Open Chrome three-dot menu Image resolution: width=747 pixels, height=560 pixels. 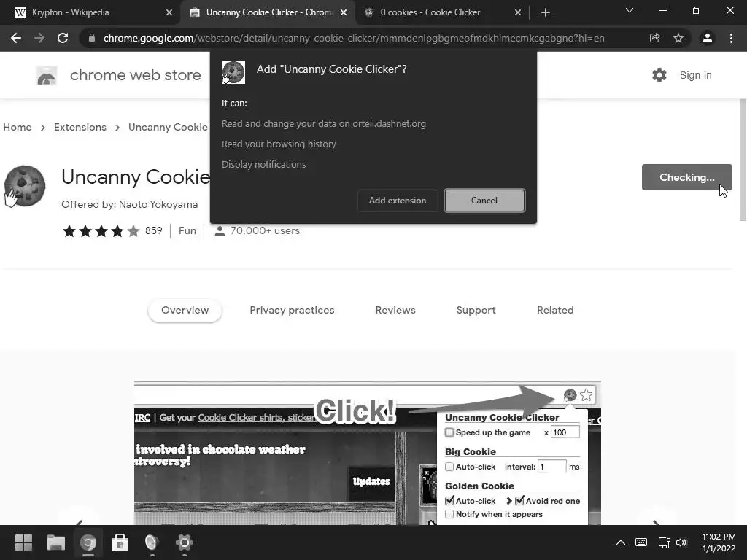point(731,38)
